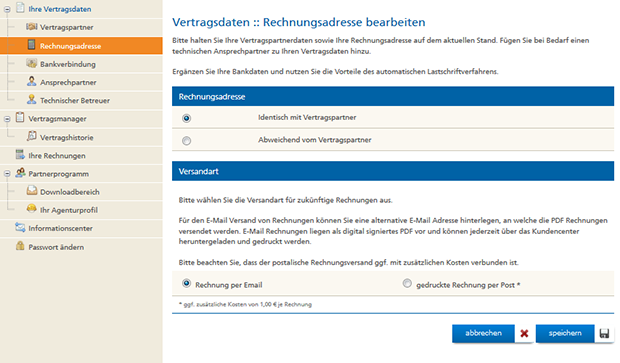Click the footnote about 1,00 € zusätzliche Kosten
This screenshot has width=620, height=363.
coord(245,304)
